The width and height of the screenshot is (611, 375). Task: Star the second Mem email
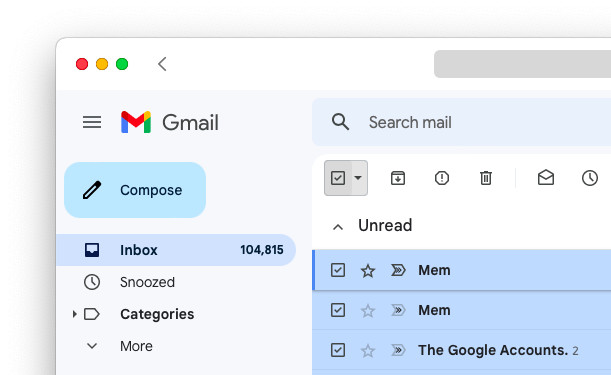pyautogui.click(x=368, y=311)
